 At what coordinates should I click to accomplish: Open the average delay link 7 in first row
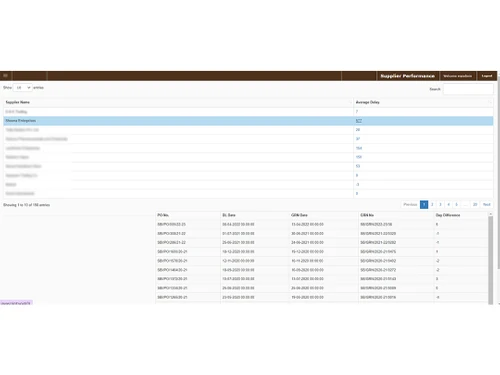click(x=357, y=111)
